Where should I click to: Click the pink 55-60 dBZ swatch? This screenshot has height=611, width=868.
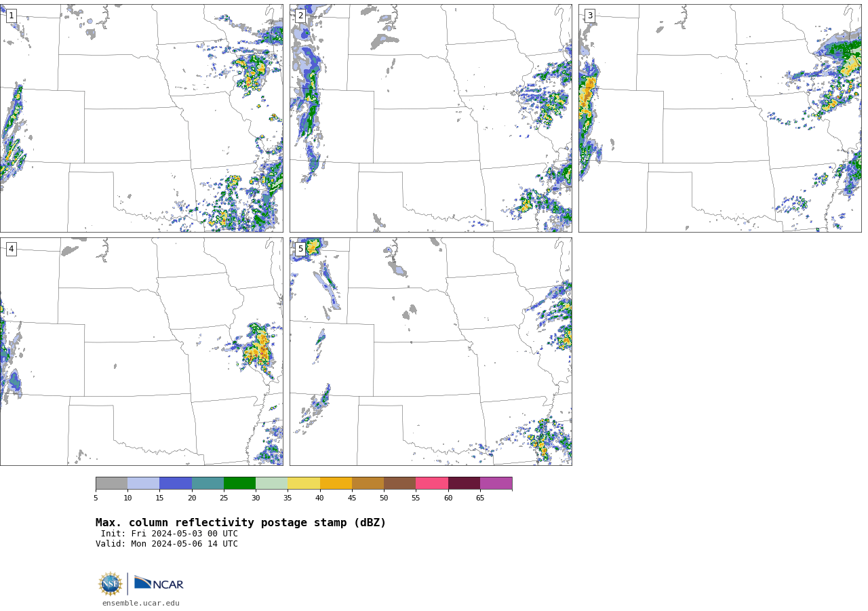432,484
